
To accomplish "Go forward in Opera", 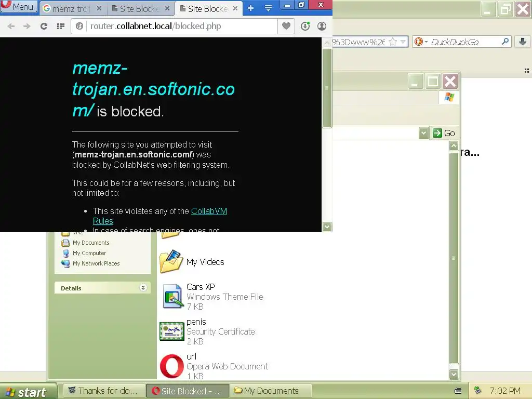I will point(27,26).
